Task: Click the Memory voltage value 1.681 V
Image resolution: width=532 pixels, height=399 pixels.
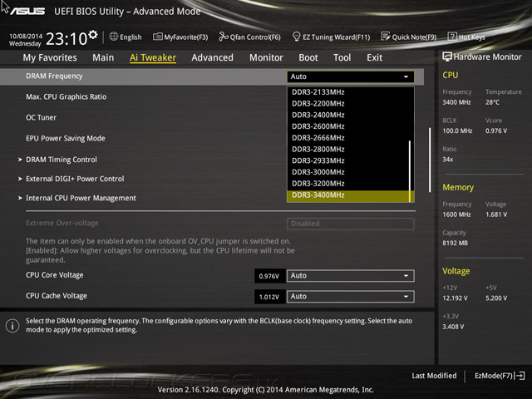Action: point(496,214)
